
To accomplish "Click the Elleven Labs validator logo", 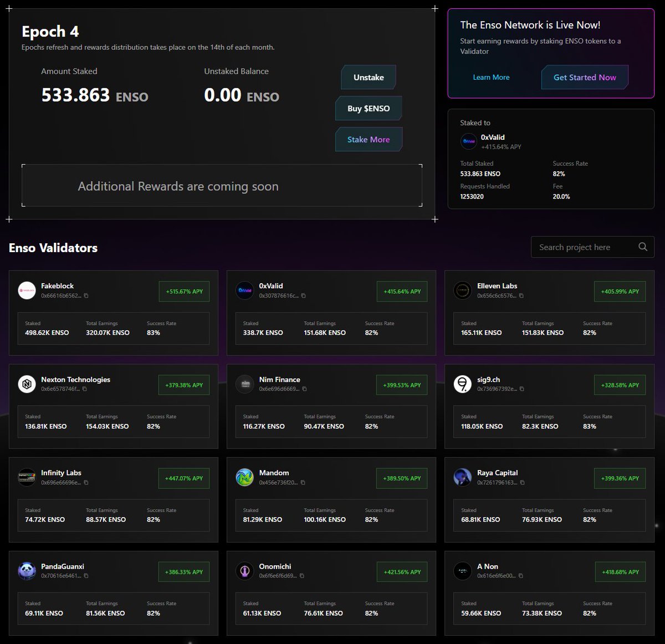I will [x=462, y=290].
